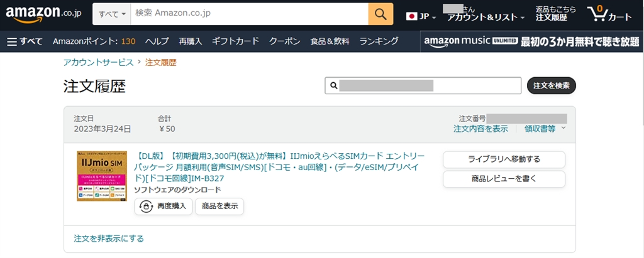Click the Amazon Music Unlimited banner
Image resolution: width=644 pixels, height=258 pixels.
pyautogui.click(x=531, y=41)
